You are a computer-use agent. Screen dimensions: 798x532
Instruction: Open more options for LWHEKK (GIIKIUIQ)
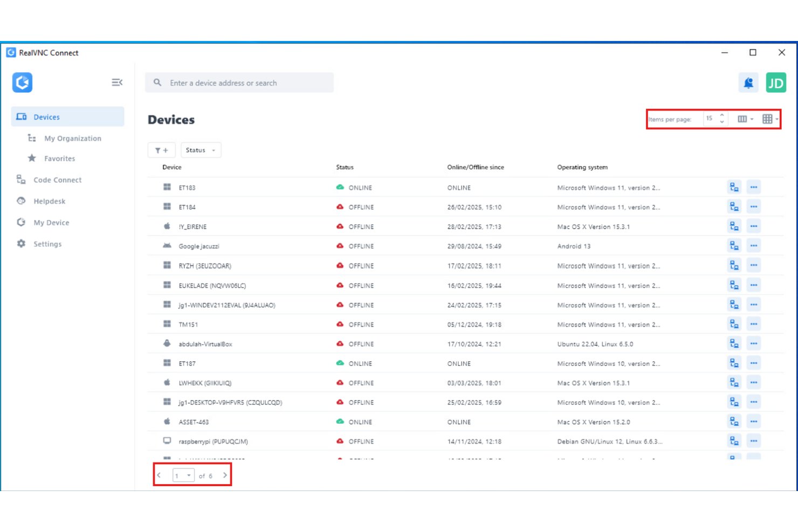pos(754,383)
